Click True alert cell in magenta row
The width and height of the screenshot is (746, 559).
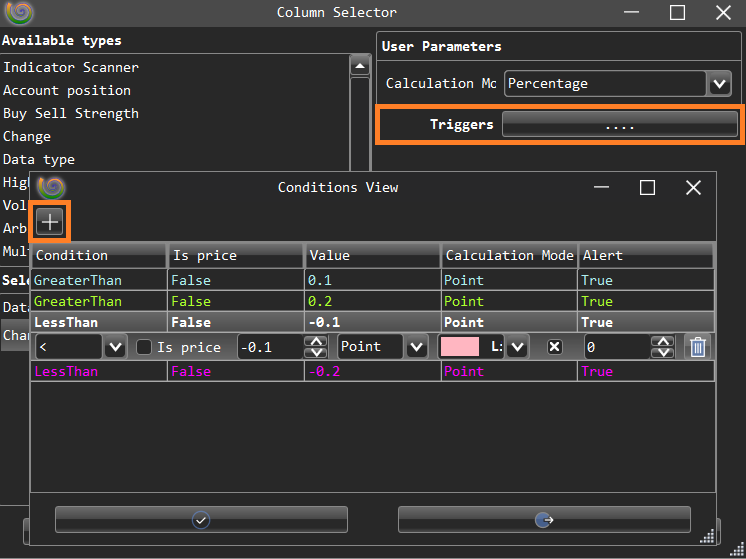(x=646, y=371)
